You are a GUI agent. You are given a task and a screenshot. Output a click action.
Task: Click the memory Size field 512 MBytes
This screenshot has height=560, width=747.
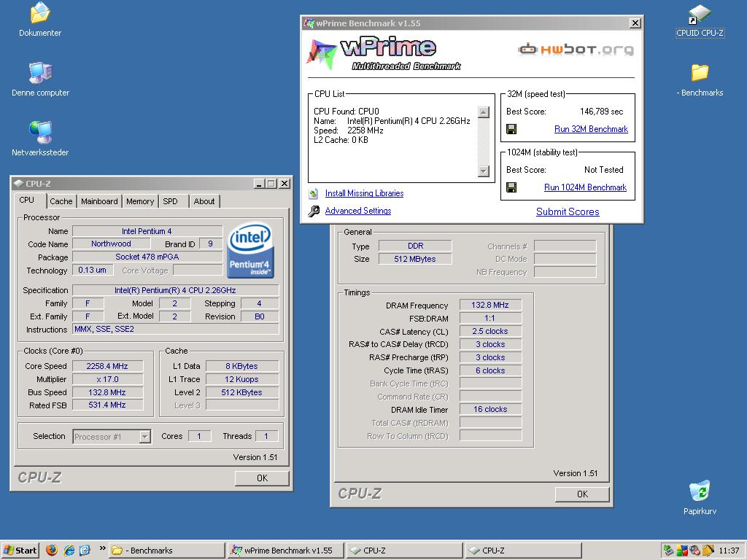[x=415, y=259]
